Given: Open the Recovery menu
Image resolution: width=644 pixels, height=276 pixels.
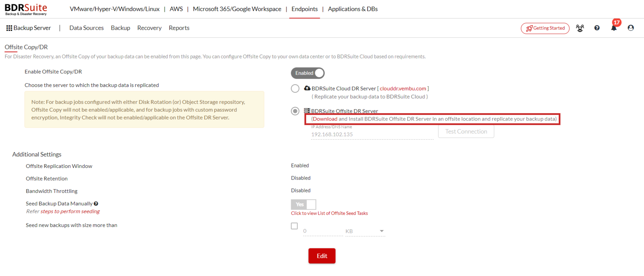Looking at the screenshot, I should pos(149,28).
